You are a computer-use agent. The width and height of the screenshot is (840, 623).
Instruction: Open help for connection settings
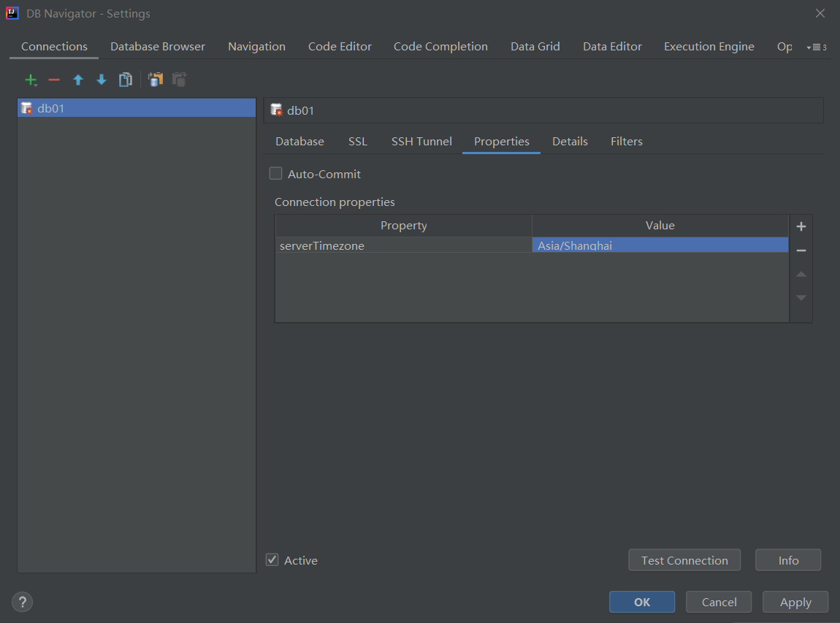coord(22,602)
